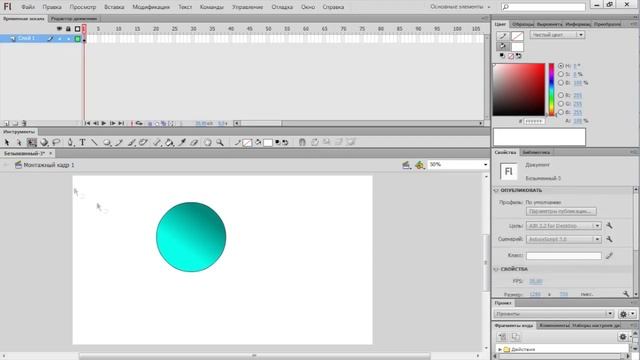Viewport: 640px width, 360px height.
Task: Select the Pen tool
Action: (x=70, y=142)
